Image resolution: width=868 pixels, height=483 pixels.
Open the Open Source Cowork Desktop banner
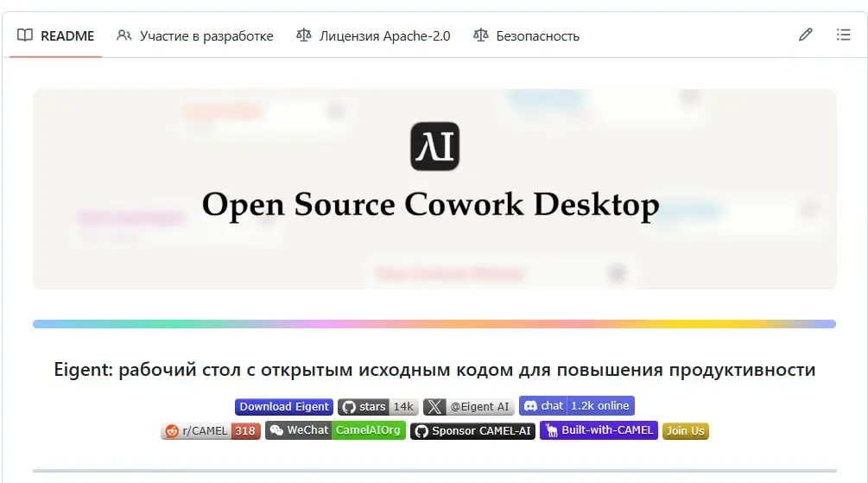click(x=434, y=189)
